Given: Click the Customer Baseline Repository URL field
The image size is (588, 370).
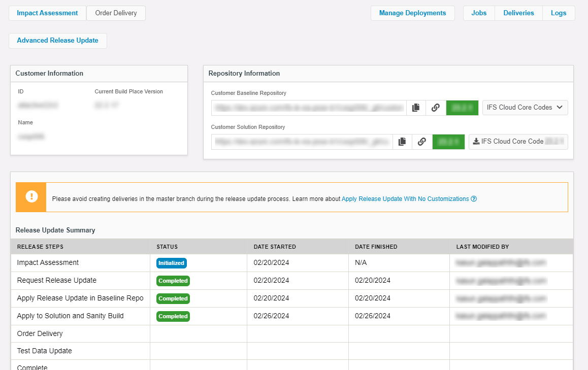Looking at the screenshot, I should click(309, 108).
